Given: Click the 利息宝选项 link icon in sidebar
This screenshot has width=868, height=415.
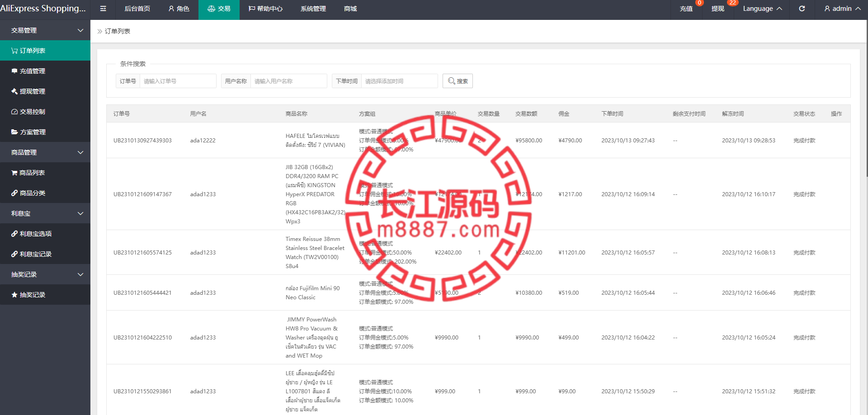Looking at the screenshot, I should point(14,234).
